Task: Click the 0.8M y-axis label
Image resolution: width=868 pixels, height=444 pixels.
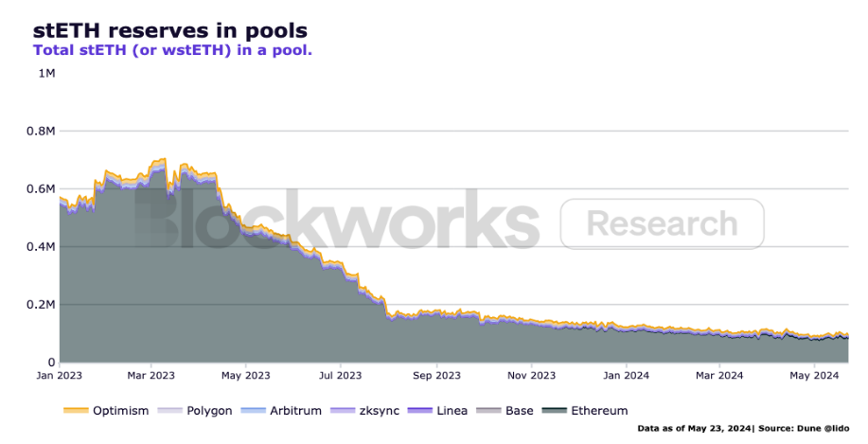Action: [x=41, y=132]
